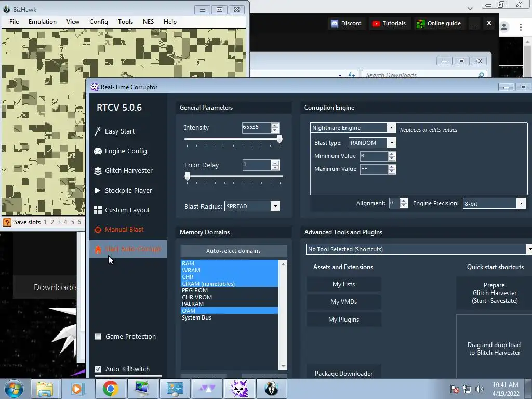Image resolution: width=532 pixels, height=399 pixels.
Task: Click Prepare Glitch Harvester shortcut
Action: click(495, 293)
